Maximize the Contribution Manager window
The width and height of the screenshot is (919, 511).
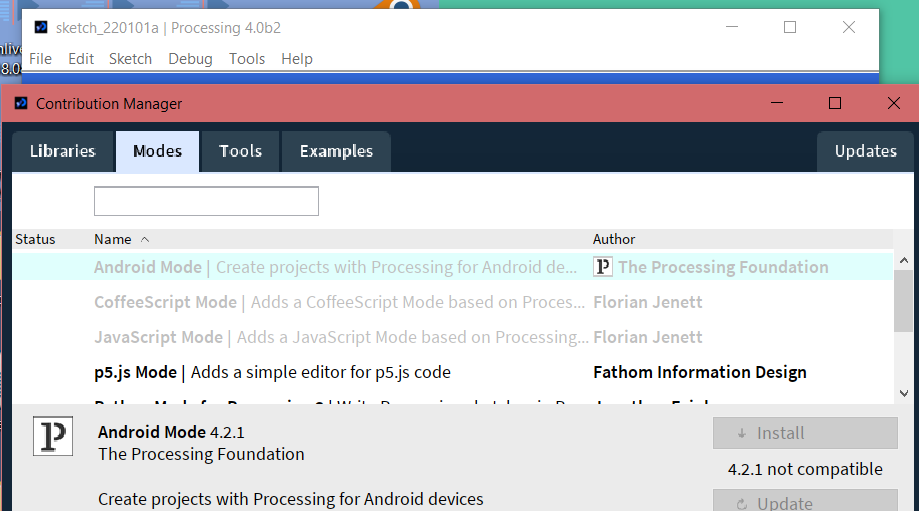click(x=835, y=103)
